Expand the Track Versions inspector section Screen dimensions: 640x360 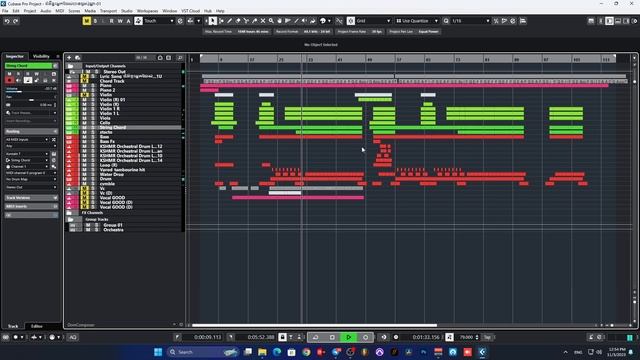(x=31, y=198)
